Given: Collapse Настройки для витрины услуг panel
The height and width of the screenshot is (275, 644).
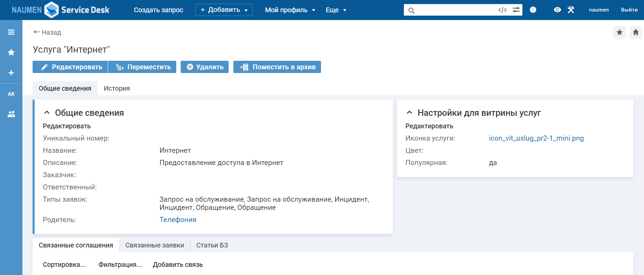Looking at the screenshot, I should (x=410, y=113).
